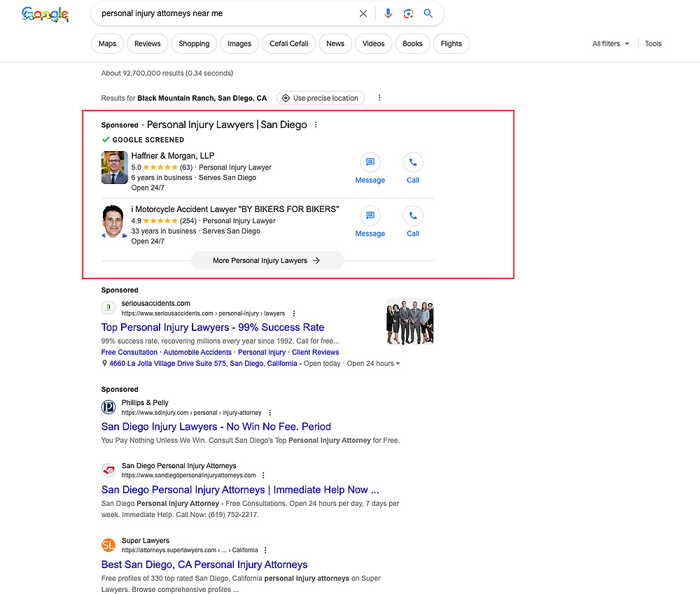Select the Books filter tab

coord(412,44)
